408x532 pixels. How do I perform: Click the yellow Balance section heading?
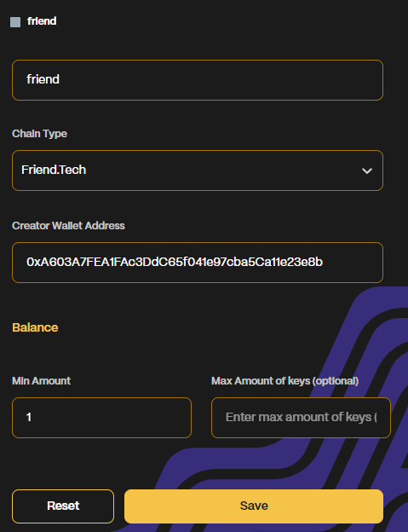coord(35,327)
